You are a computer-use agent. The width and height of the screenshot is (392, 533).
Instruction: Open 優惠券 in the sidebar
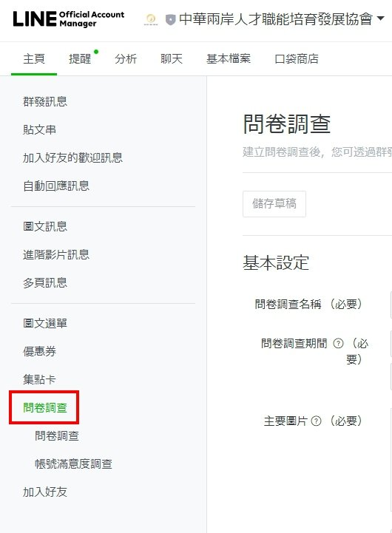39,351
